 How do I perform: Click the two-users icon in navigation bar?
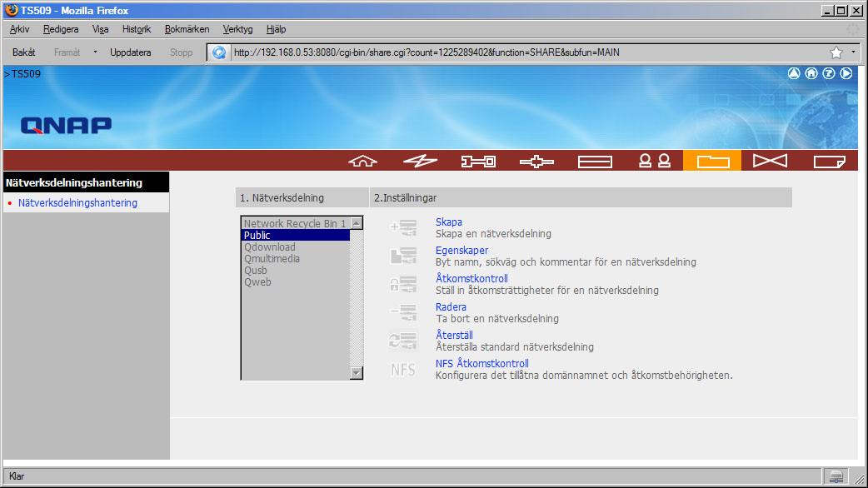tap(654, 162)
